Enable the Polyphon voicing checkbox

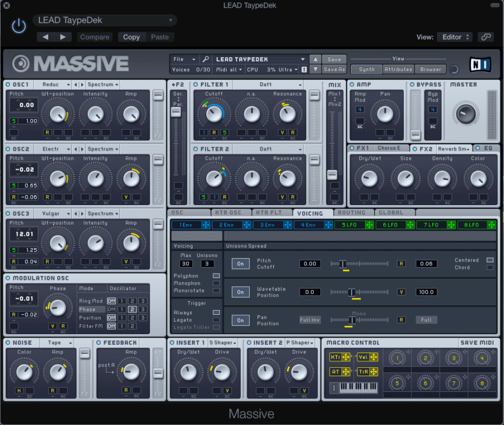click(216, 276)
